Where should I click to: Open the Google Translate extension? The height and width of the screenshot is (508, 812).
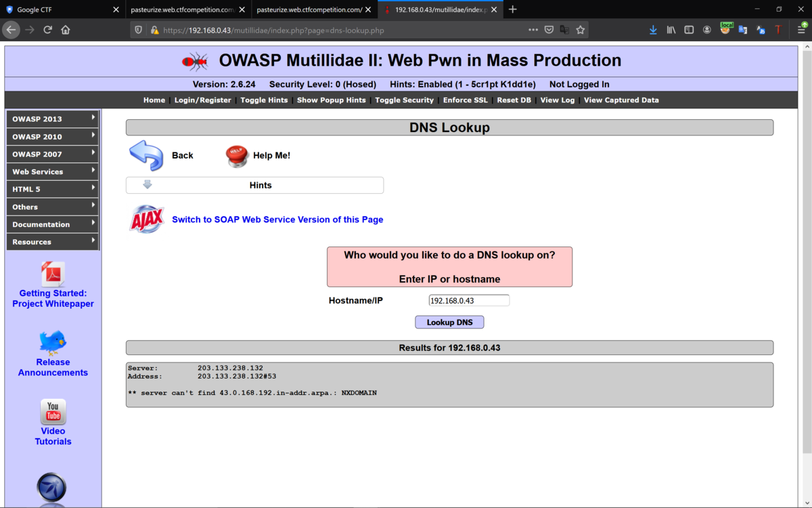[x=743, y=30]
